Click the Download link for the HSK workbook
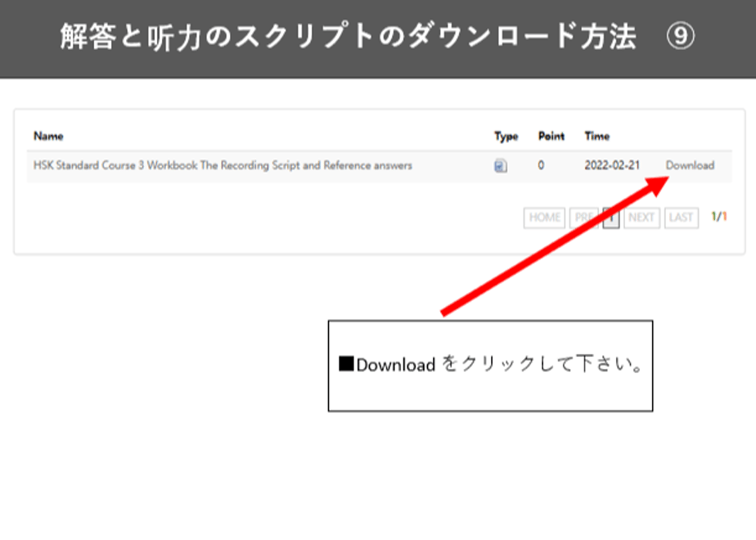Viewport: 756px width, 540px height. (690, 165)
